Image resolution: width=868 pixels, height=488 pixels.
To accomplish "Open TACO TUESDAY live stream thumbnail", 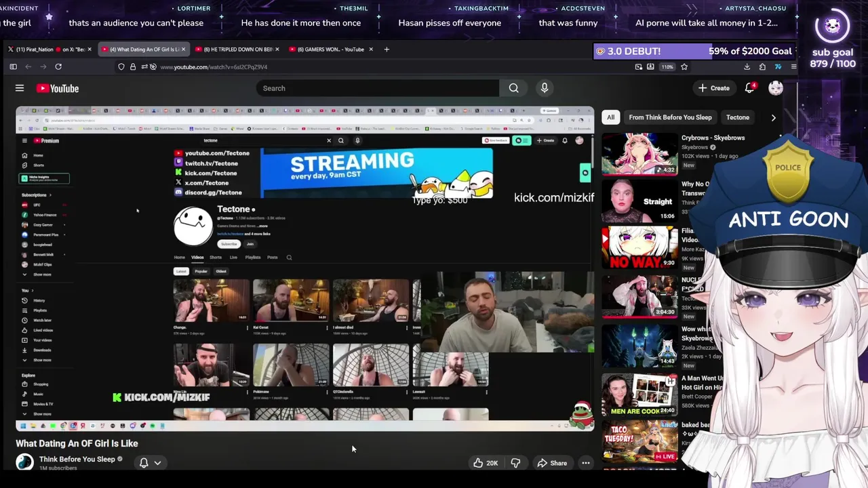I will [639, 441].
